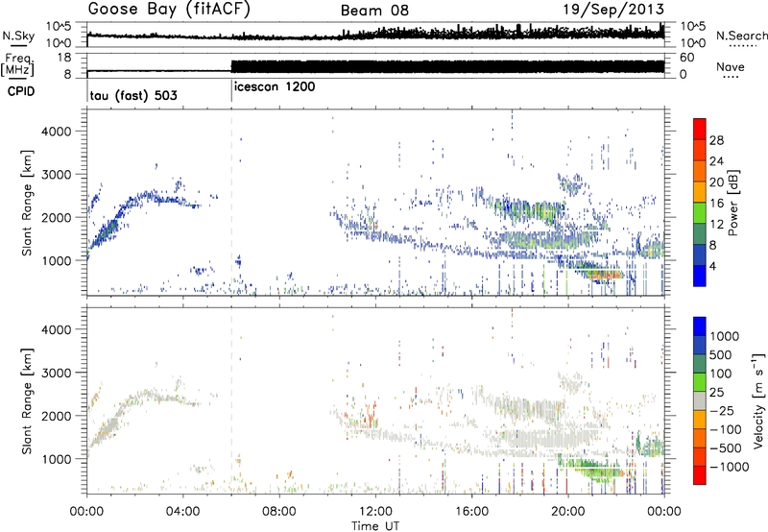The width and height of the screenshot is (768, 532).
Task: Click the dashed CPID change line in power panel
Action: coord(231,203)
